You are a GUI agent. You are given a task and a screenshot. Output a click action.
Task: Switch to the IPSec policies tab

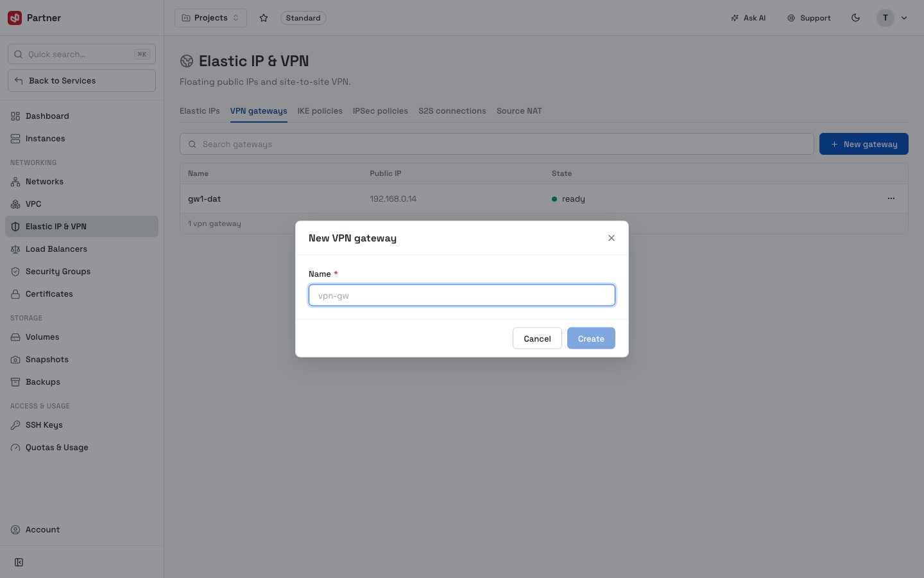[381, 111]
